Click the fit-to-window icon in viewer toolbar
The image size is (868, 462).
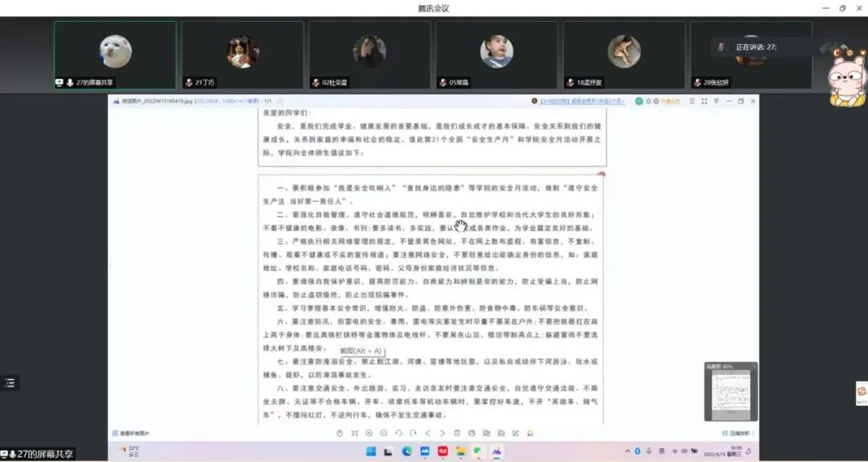tap(354, 433)
